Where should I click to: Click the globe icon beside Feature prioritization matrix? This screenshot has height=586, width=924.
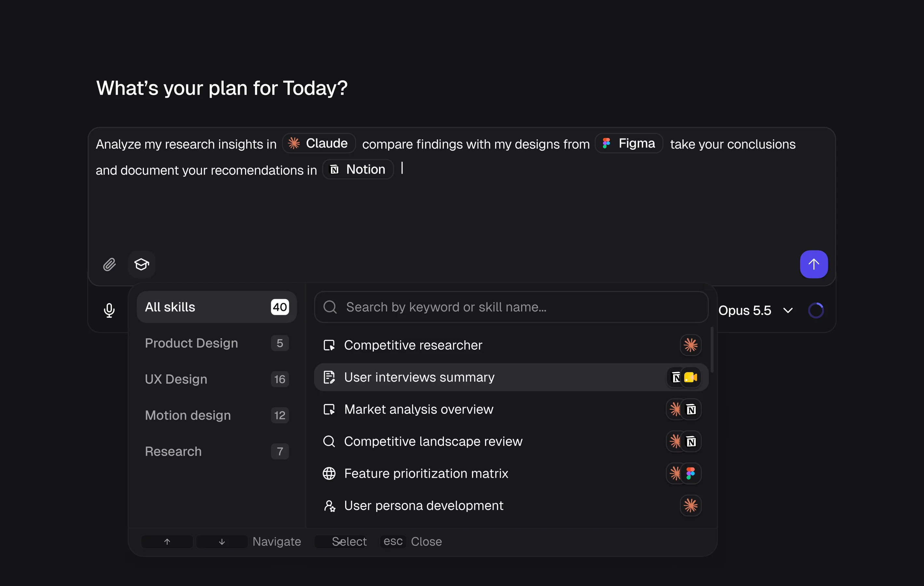[329, 473]
